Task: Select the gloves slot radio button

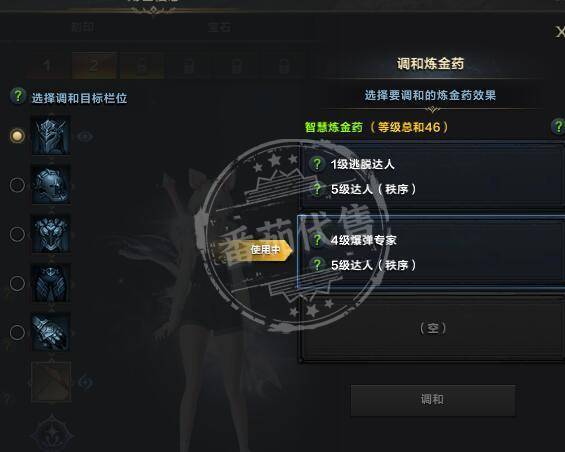Action: click(x=17, y=332)
